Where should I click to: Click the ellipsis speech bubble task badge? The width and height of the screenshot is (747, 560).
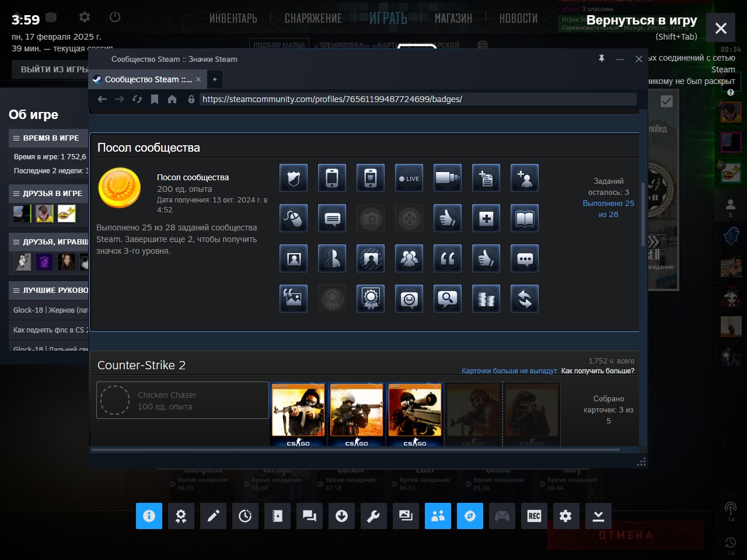525,258
